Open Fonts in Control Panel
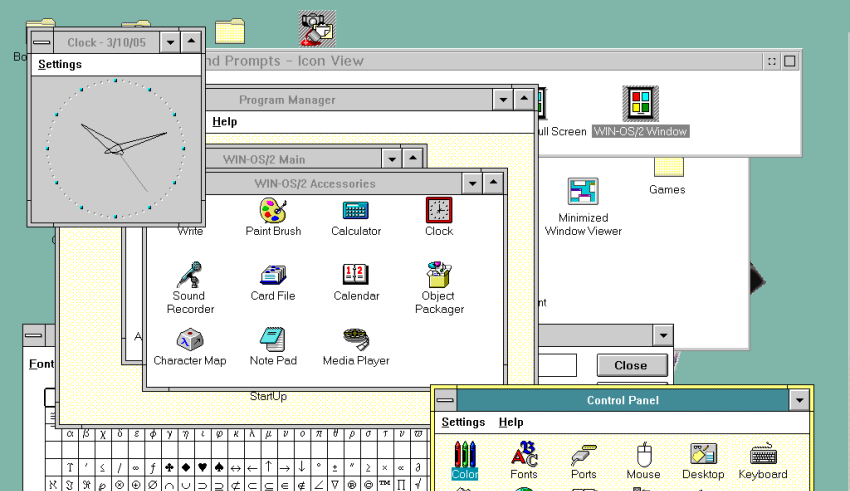 523,455
